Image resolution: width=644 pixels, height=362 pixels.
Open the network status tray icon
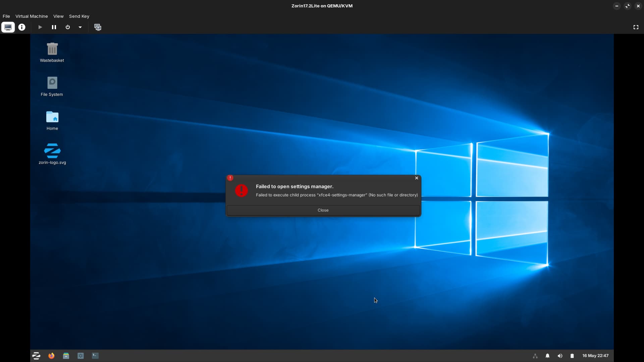[535, 356]
